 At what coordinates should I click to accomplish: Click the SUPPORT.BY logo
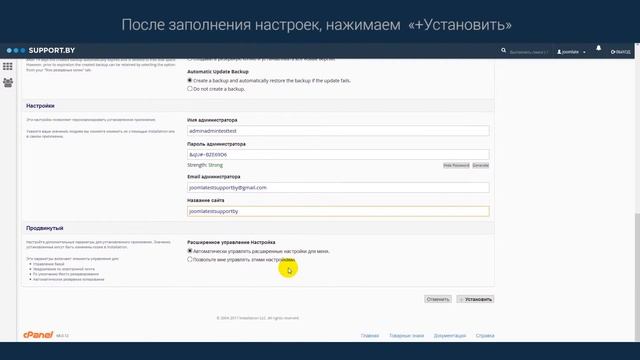41,50
